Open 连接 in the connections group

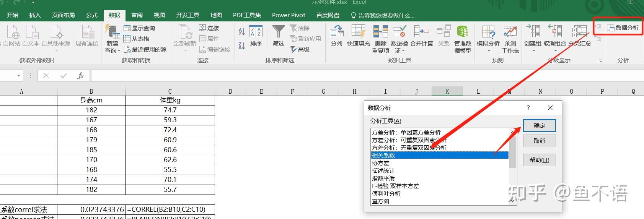click(209, 28)
